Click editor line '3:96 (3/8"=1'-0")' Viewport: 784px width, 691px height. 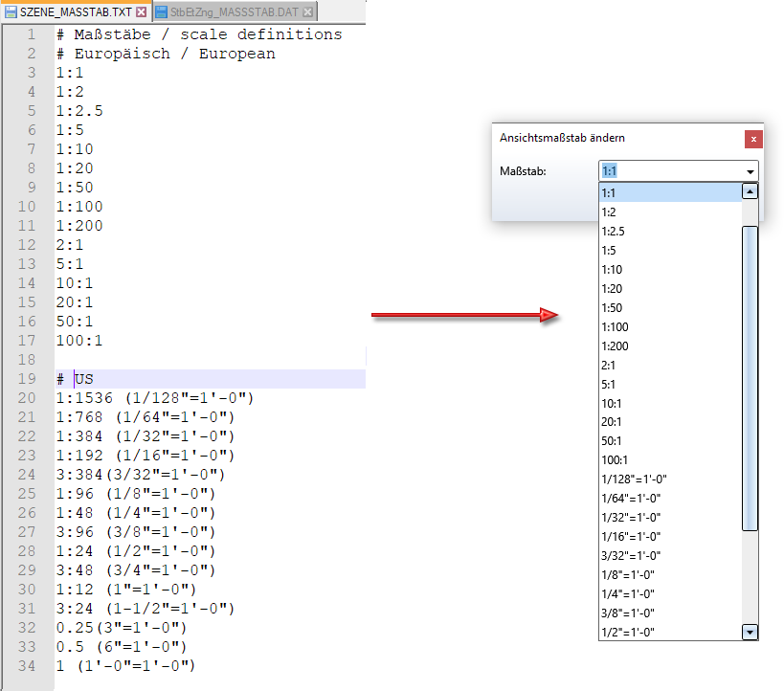point(136,532)
